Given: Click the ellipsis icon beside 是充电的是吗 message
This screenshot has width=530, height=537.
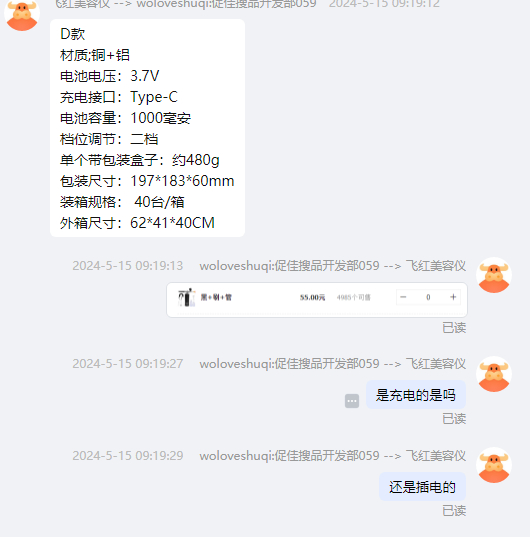Looking at the screenshot, I should pos(352,401).
